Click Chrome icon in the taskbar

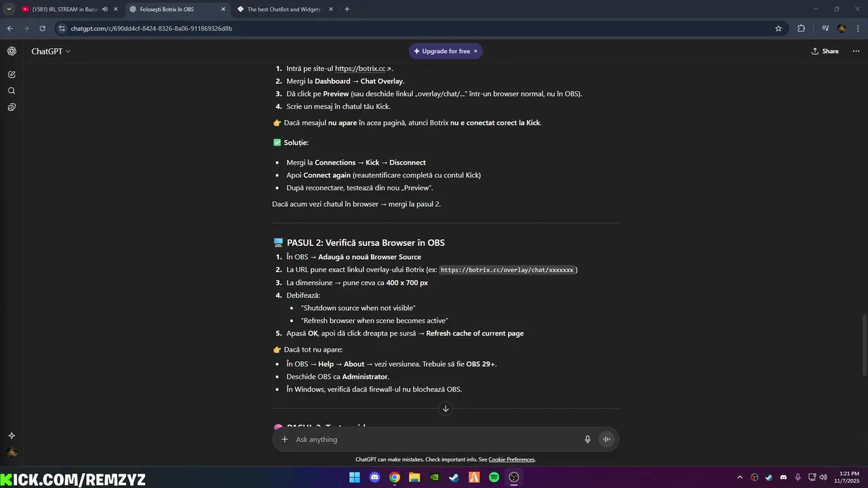(395, 477)
